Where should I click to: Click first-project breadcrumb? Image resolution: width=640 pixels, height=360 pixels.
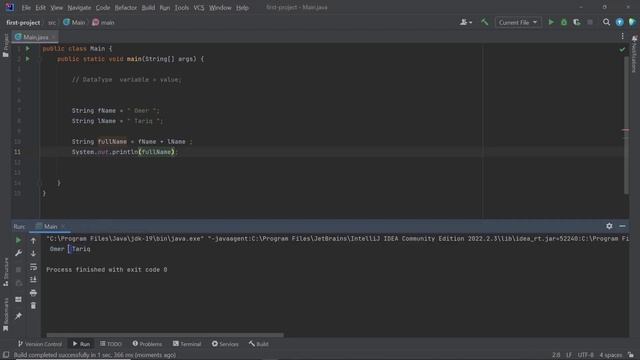[23, 22]
